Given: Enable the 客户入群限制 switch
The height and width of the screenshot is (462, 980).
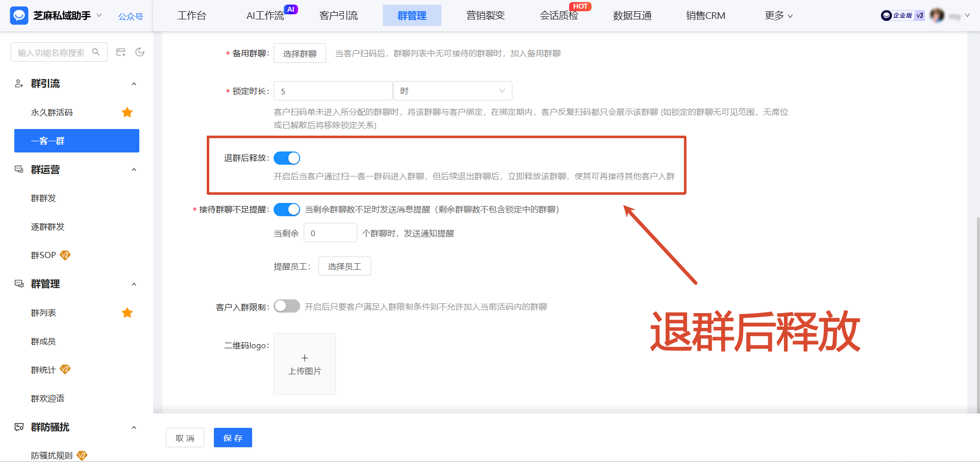Looking at the screenshot, I should click(x=287, y=306).
